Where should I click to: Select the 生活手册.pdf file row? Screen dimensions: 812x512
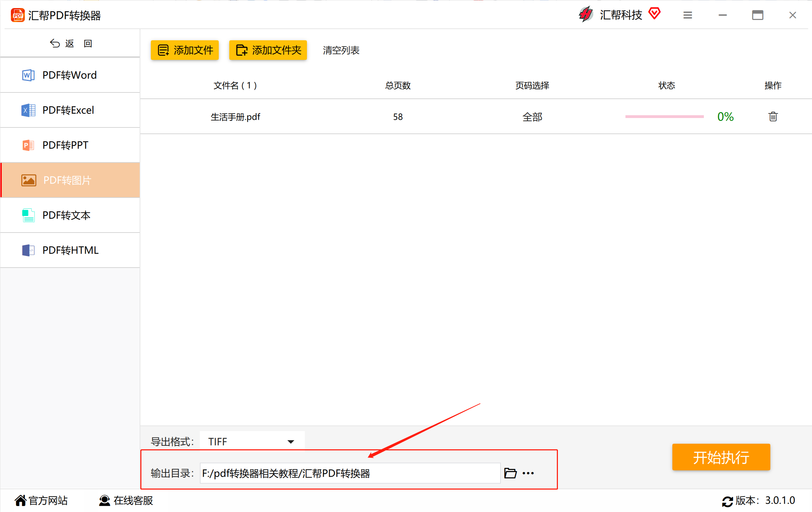coord(476,117)
